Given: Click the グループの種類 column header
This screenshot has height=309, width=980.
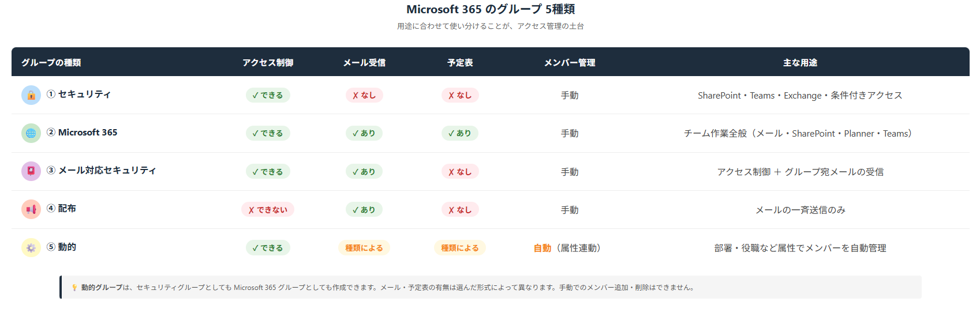Looking at the screenshot, I should (x=51, y=62).
